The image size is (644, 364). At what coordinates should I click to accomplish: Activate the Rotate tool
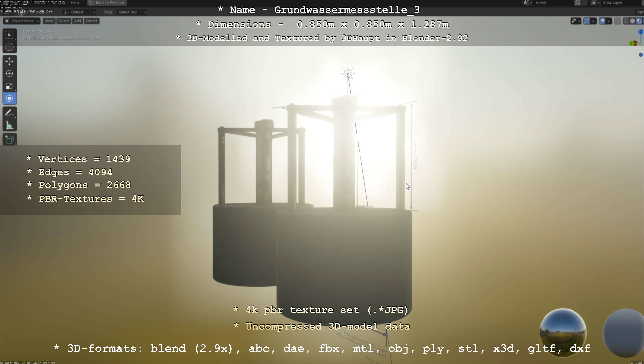[x=9, y=73]
